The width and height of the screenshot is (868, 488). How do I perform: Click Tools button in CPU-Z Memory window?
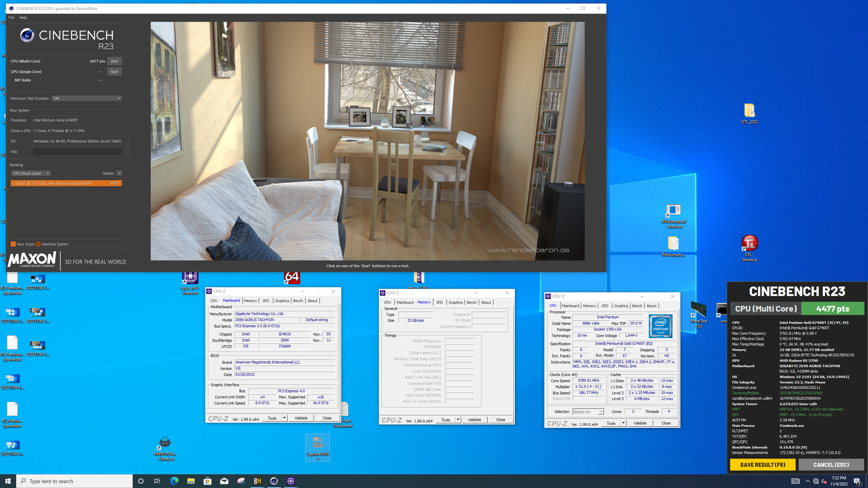pyautogui.click(x=445, y=420)
